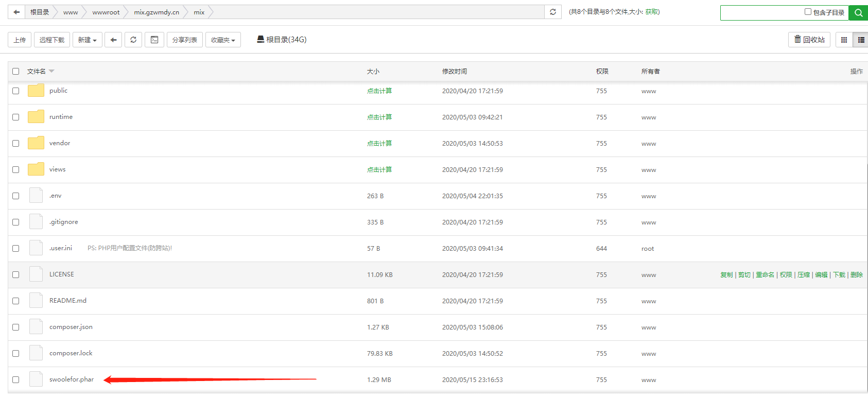This screenshot has height=398, width=868.
Task: Go back using the toolbar arrow button
Action: coord(113,40)
